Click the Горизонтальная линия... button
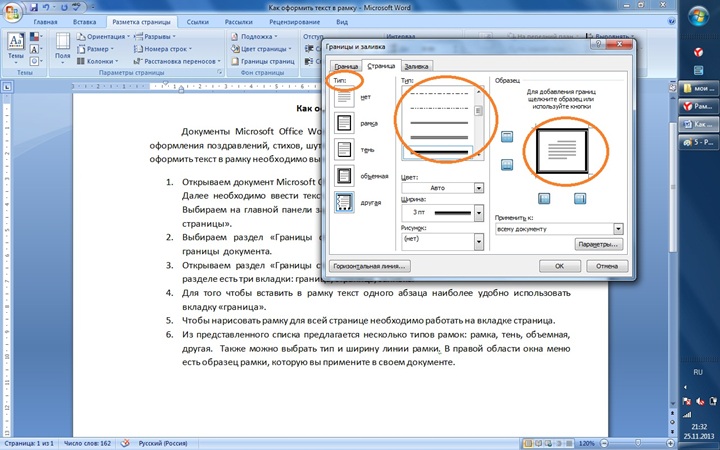The width and height of the screenshot is (720, 450). click(x=370, y=266)
